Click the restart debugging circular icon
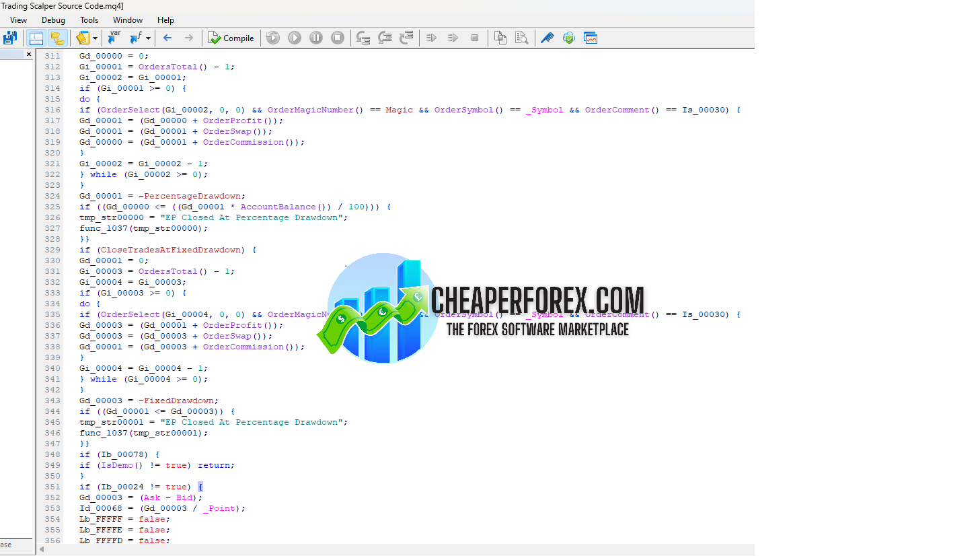This screenshot has width=980, height=556. [x=273, y=38]
